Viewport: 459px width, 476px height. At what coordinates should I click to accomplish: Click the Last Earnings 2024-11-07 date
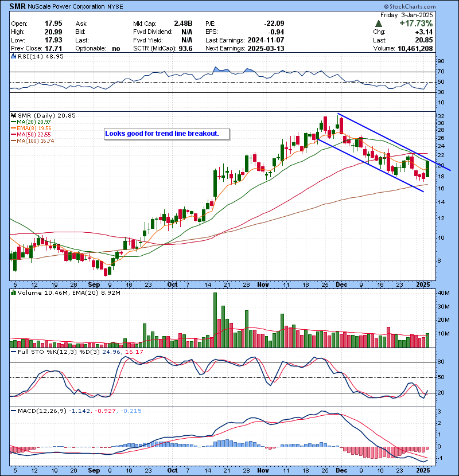266,40
